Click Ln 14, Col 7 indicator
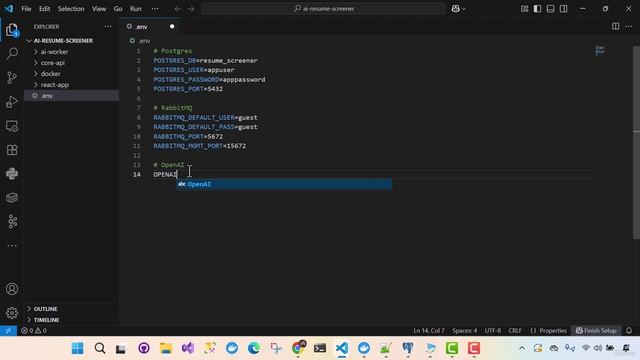Viewport: 640px width, 360px height. (x=429, y=331)
